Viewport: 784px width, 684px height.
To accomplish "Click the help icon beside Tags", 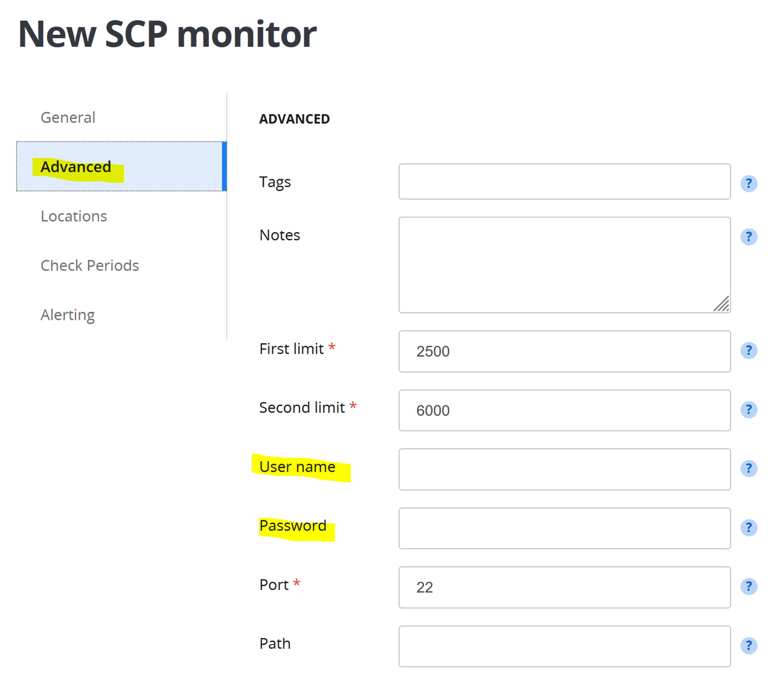I will [748, 184].
